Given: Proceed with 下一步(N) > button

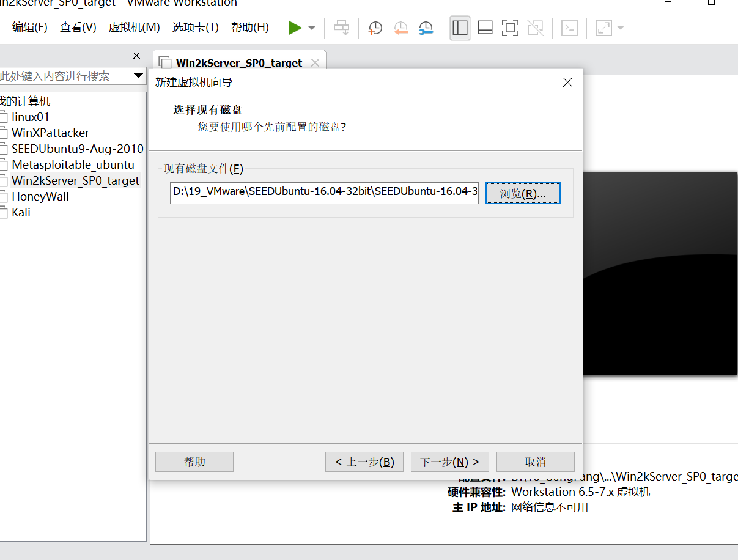Looking at the screenshot, I should (x=450, y=462).
